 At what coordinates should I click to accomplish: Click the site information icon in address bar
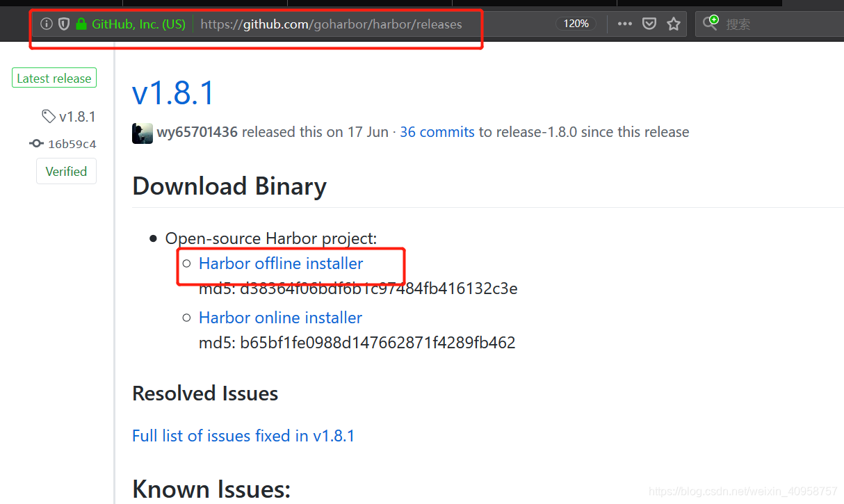pos(47,24)
